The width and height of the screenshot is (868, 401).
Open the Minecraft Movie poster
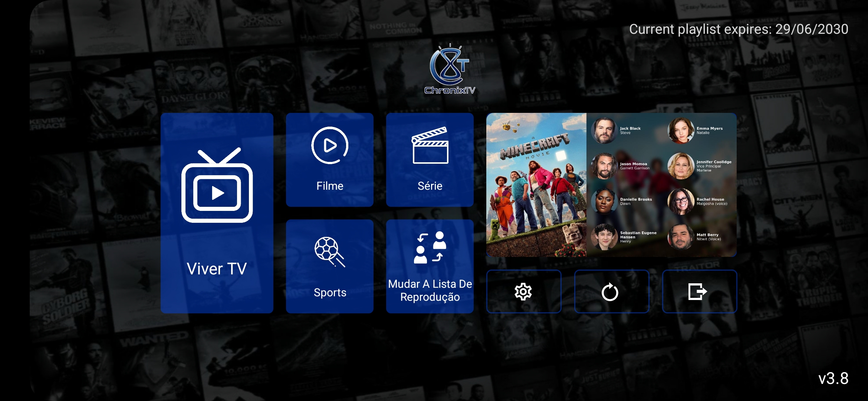click(x=536, y=185)
